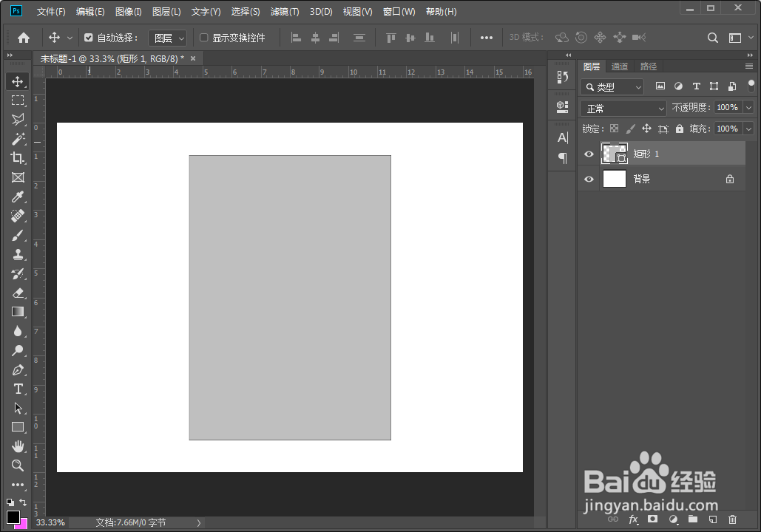The image size is (761, 532).
Task: Hide the 矩形 1 layer eye
Action: pos(589,154)
